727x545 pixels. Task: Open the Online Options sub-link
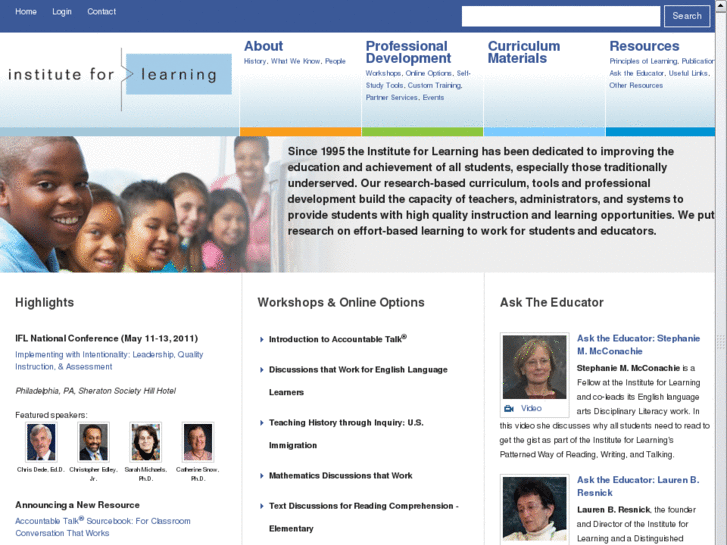point(428,73)
